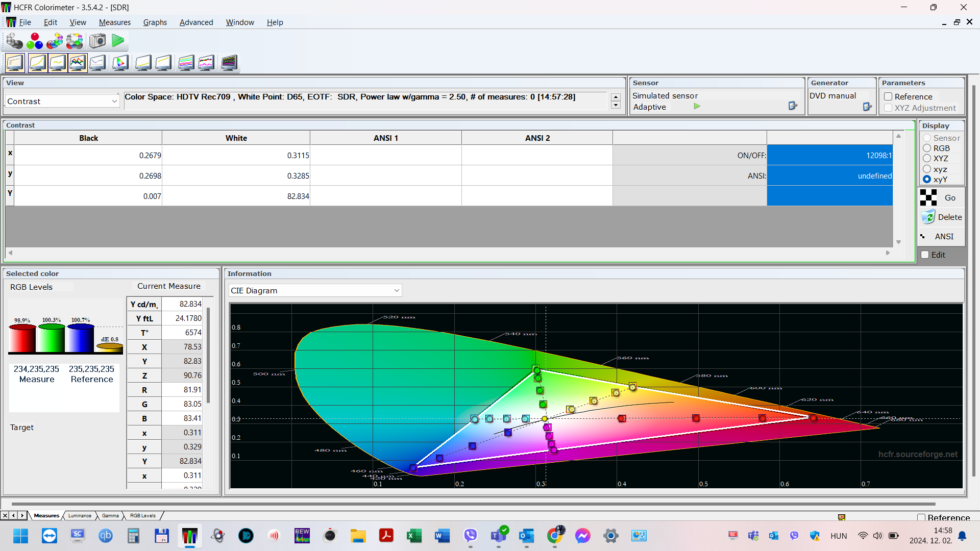Open the Window menu
980x551 pixels.
(240, 22)
